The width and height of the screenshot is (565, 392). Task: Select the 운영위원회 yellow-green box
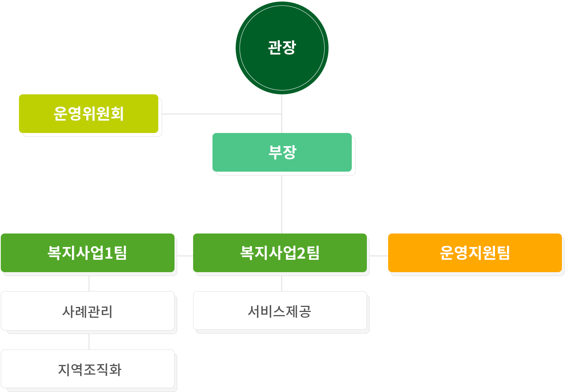point(89,114)
